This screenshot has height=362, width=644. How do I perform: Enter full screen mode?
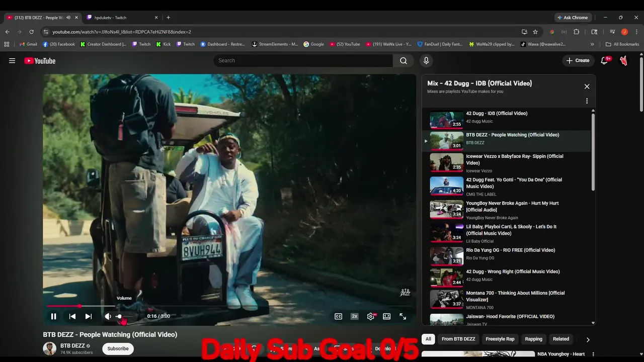tap(403, 316)
